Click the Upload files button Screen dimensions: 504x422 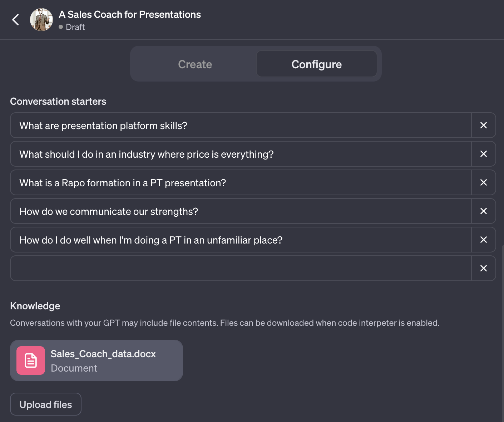(46, 404)
